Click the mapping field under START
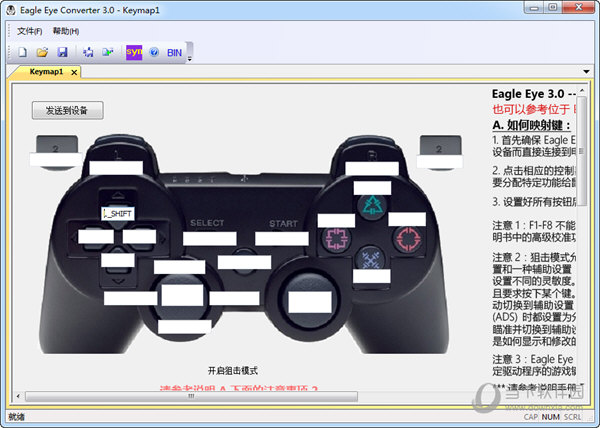 pos(282,239)
